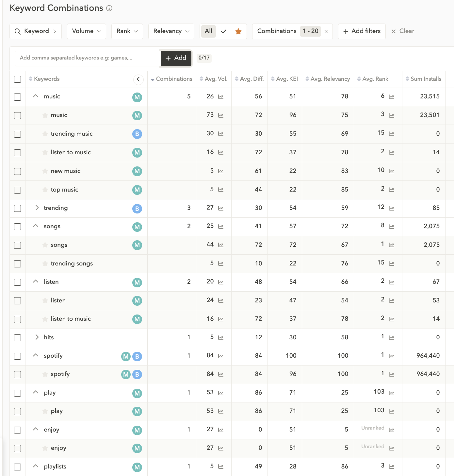
Task: Select the trending group checkbox
Action: (x=18, y=208)
